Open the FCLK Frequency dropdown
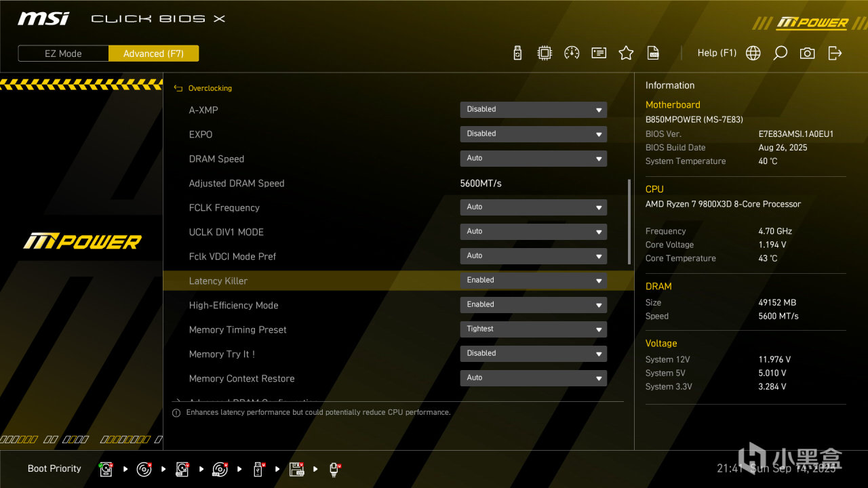Viewport: 868px width, 488px height. (534, 207)
